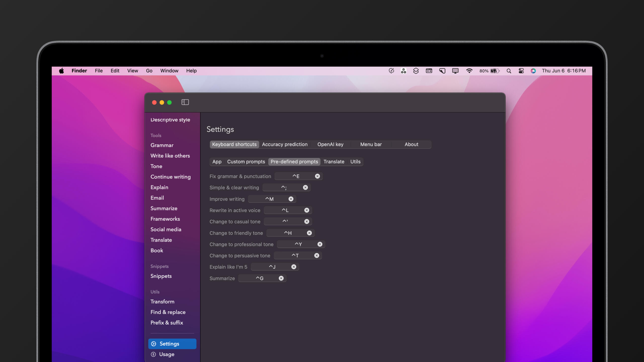Click the Settings gear in the sidebar
The height and width of the screenshot is (362, 644).
[154, 344]
